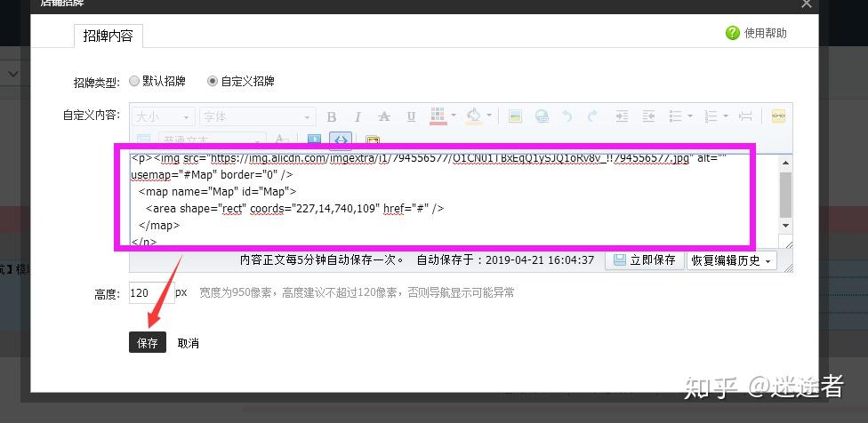
Task: Toggle the source code view icon
Action: point(341,140)
